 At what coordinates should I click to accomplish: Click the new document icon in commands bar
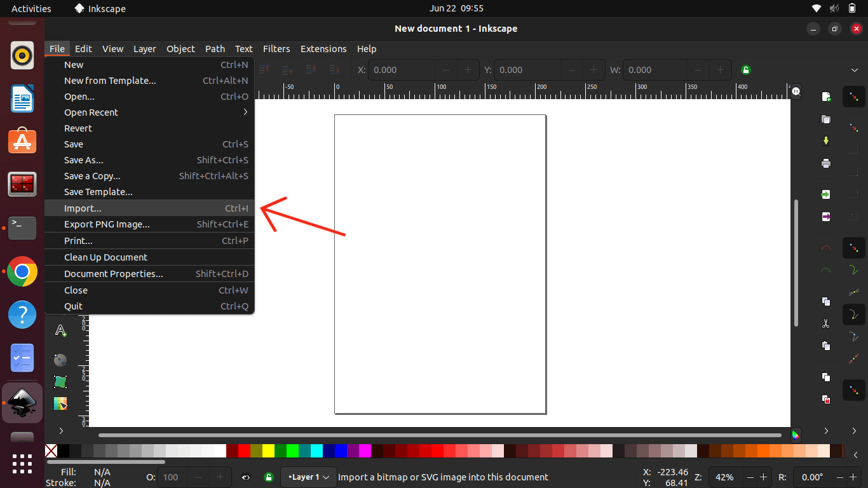(825, 97)
